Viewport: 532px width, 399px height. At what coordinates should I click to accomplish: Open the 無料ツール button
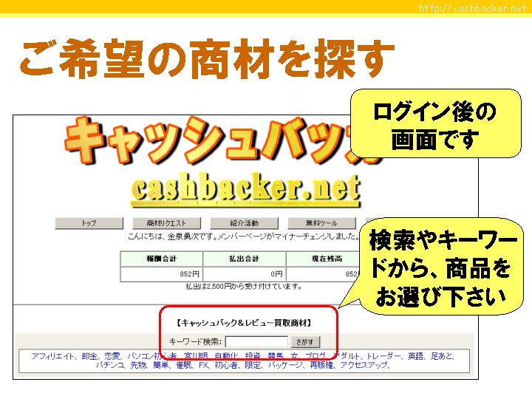(x=321, y=223)
